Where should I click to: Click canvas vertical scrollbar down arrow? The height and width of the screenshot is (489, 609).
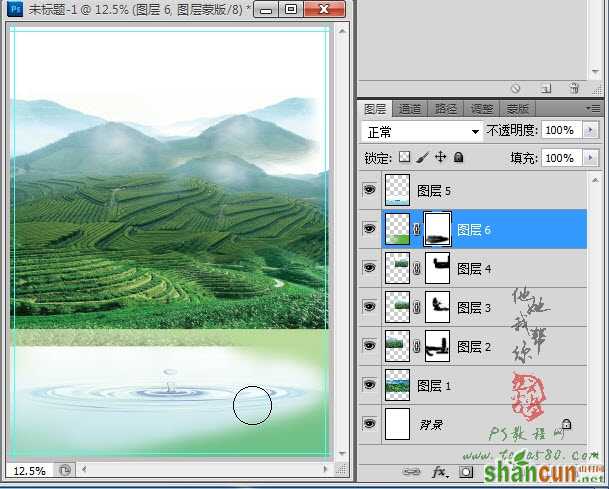point(342,453)
